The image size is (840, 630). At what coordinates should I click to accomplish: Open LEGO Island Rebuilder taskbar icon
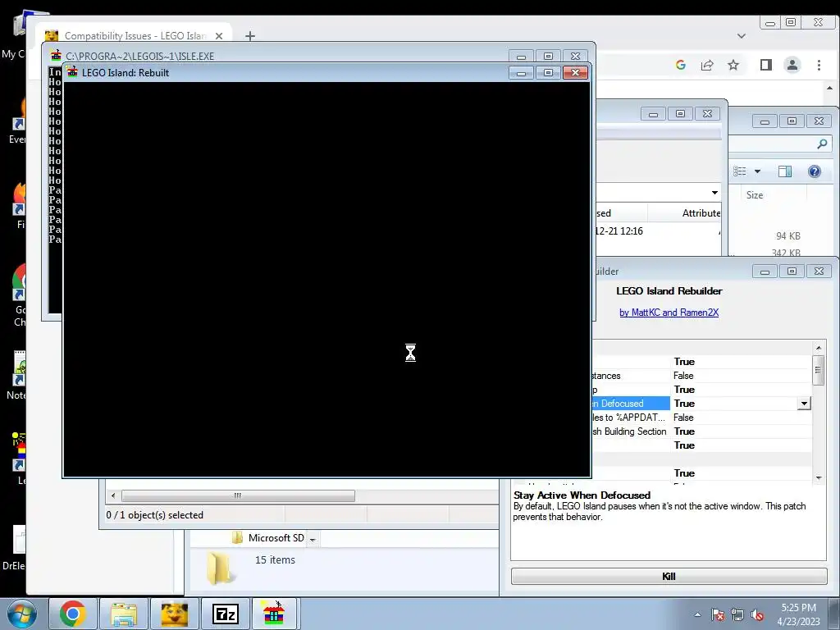(x=274, y=614)
